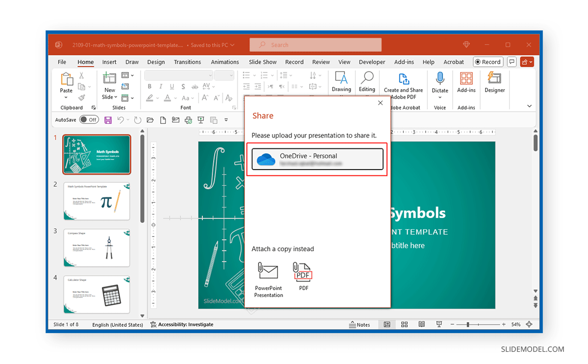Select OneDrive - Personal upload option

(318, 159)
